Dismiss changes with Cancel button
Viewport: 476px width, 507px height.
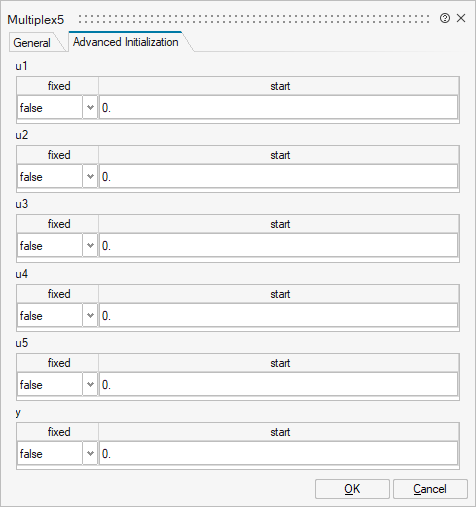pos(430,489)
